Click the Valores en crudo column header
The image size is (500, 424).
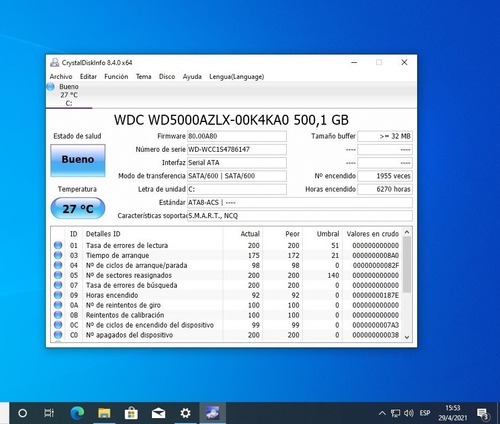(372, 234)
